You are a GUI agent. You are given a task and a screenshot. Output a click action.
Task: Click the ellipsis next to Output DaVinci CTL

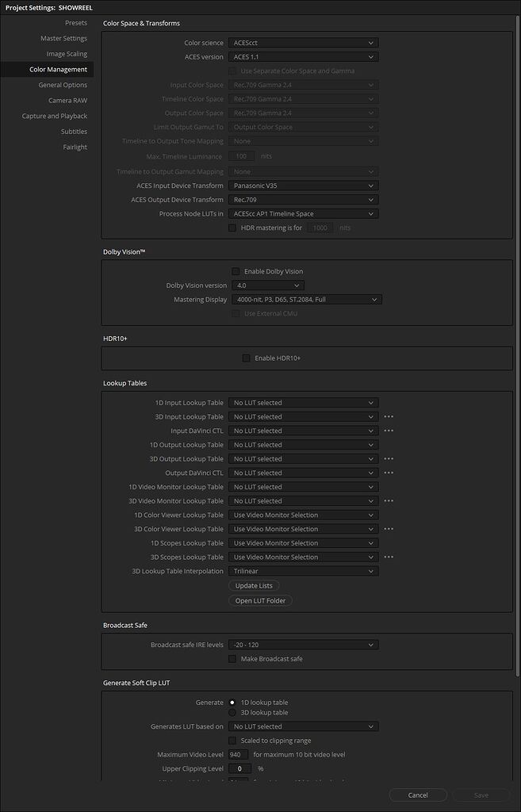[x=387, y=473]
